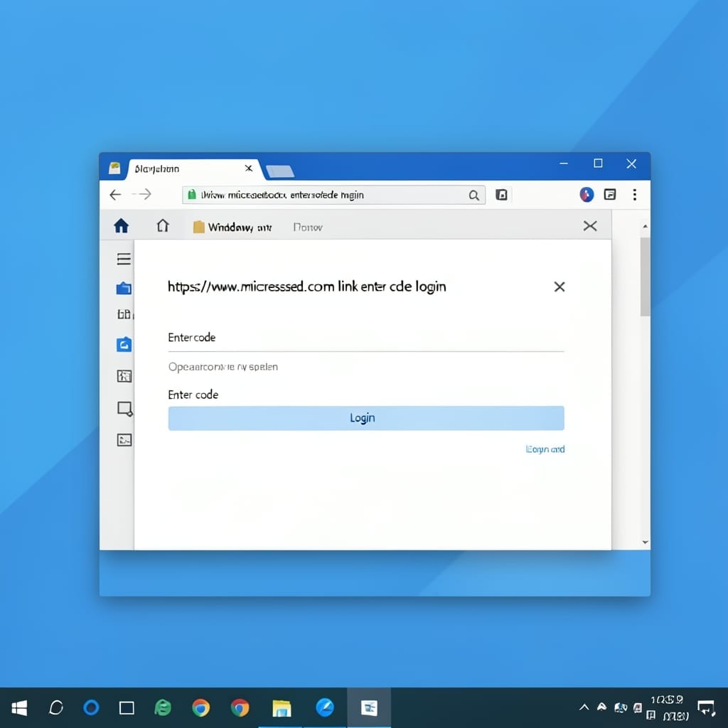
Task: Click the sidebar icon below the blue folder
Action: (x=124, y=314)
